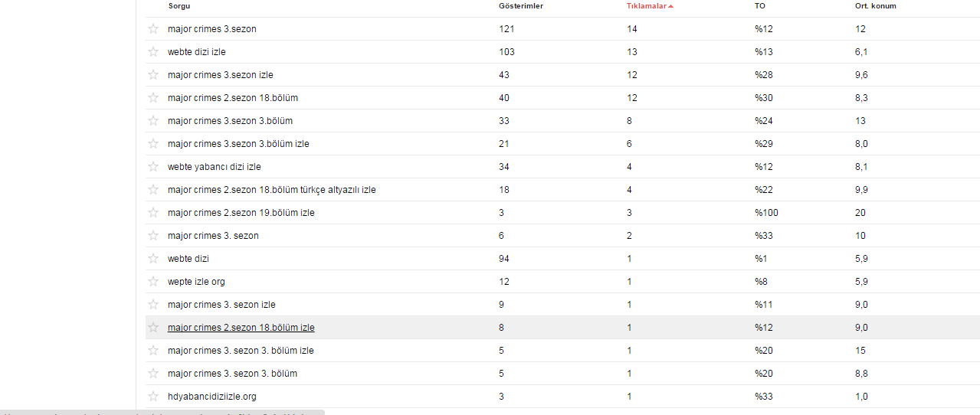The image size is (980, 415).
Task: Sort by the Tıklamalar column header
Action: click(647, 6)
